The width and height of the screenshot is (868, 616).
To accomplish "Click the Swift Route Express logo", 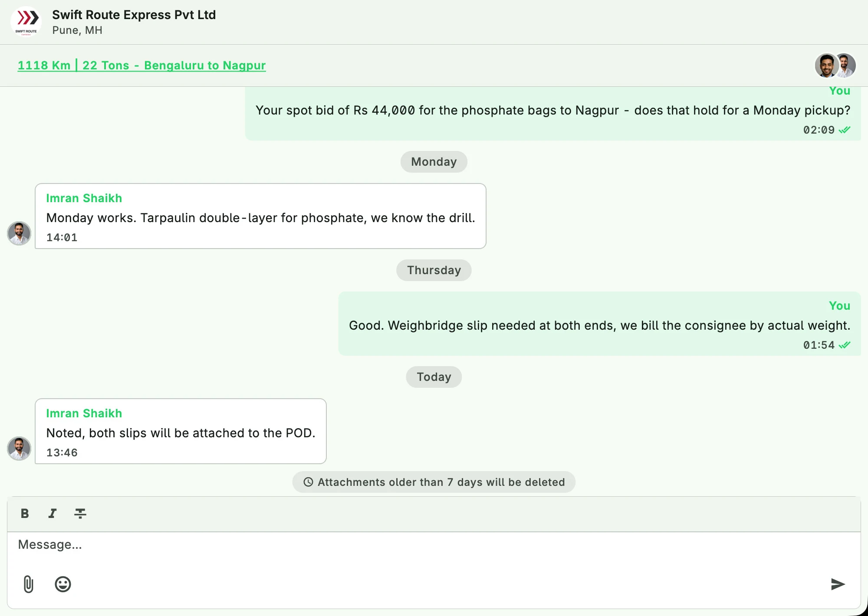I will [26, 21].
